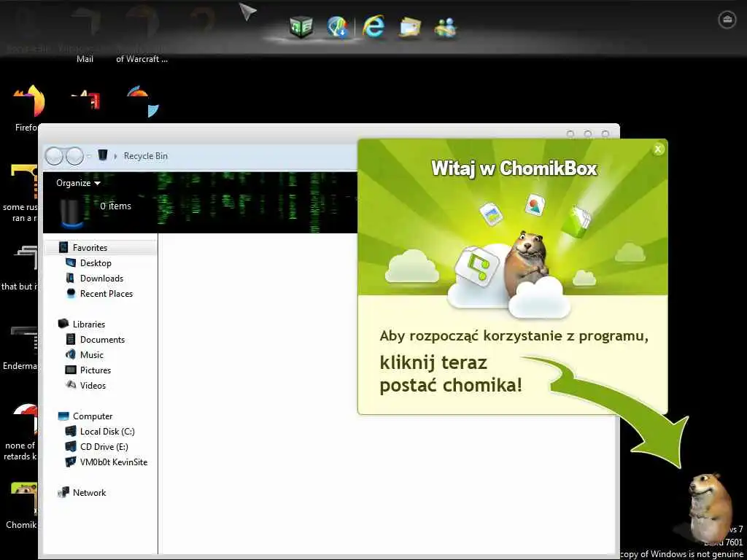This screenshot has height=560, width=747.
Task: Click the hamster character in the screen corner
Action: tap(710, 507)
